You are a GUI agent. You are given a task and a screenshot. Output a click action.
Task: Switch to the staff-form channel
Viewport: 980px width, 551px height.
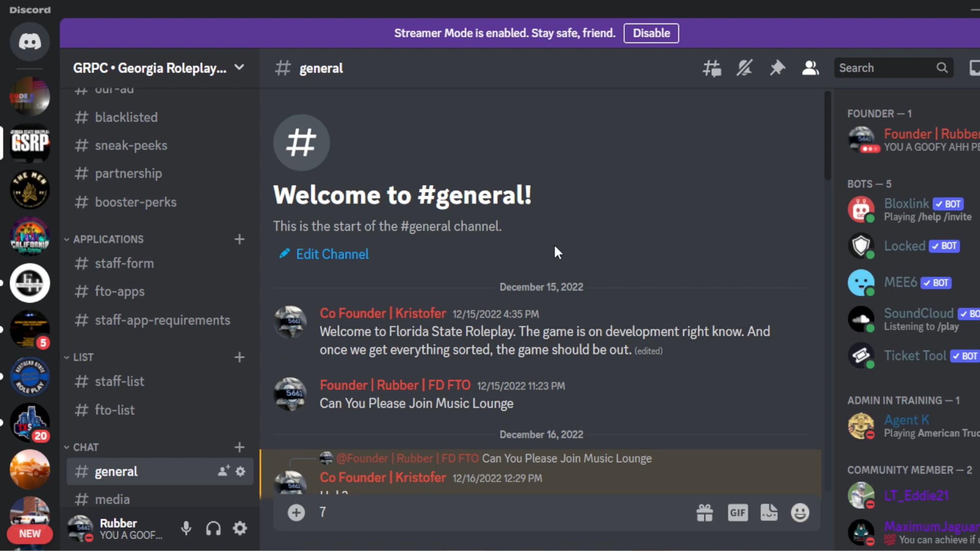[124, 264]
